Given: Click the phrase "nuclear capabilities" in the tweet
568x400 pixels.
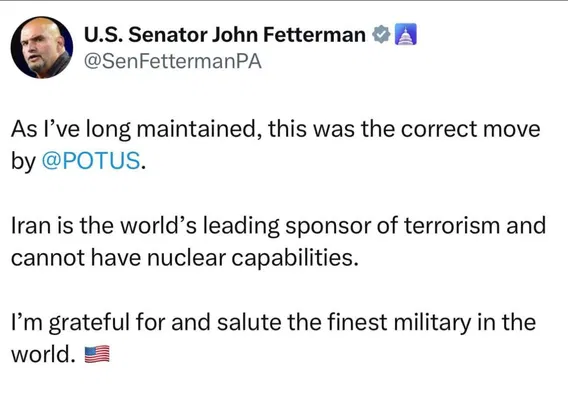Looking at the screenshot, I should click(x=253, y=258).
